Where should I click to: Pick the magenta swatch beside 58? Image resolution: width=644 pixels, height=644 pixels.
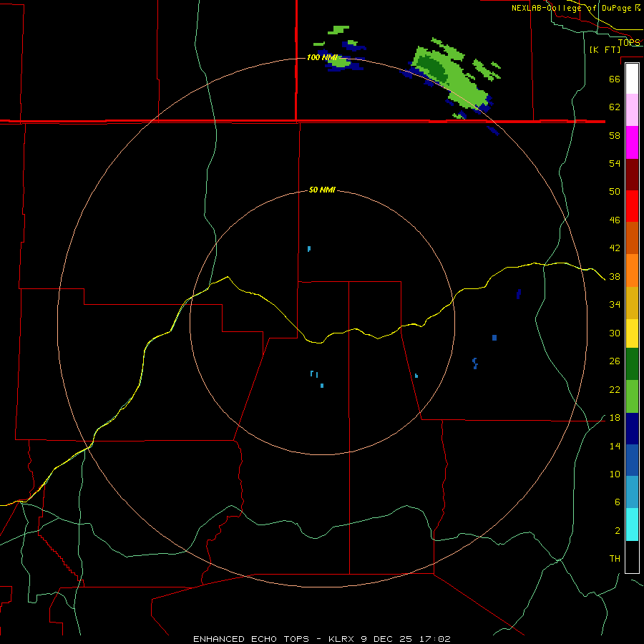632,142
